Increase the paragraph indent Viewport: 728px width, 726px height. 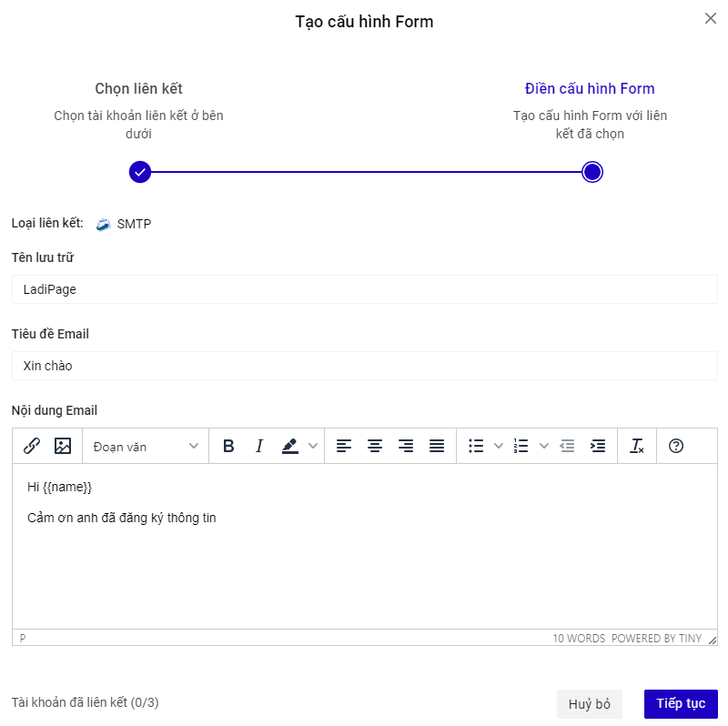[x=598, y=446]
